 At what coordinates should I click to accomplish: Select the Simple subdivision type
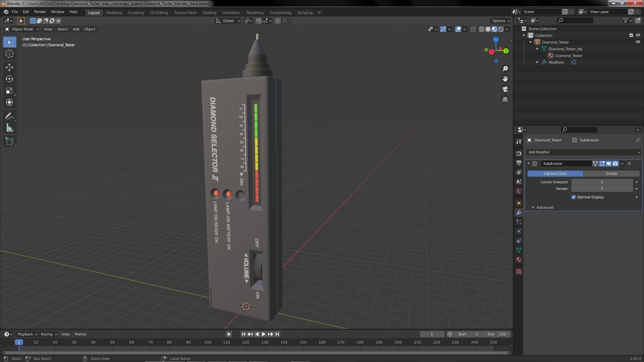click(611, 174)
